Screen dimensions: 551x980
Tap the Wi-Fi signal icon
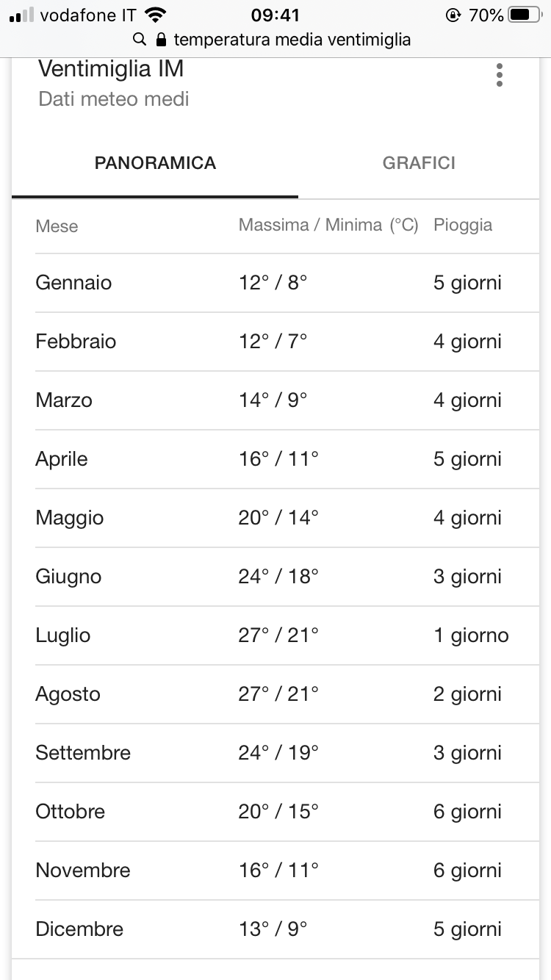[155, 15]
